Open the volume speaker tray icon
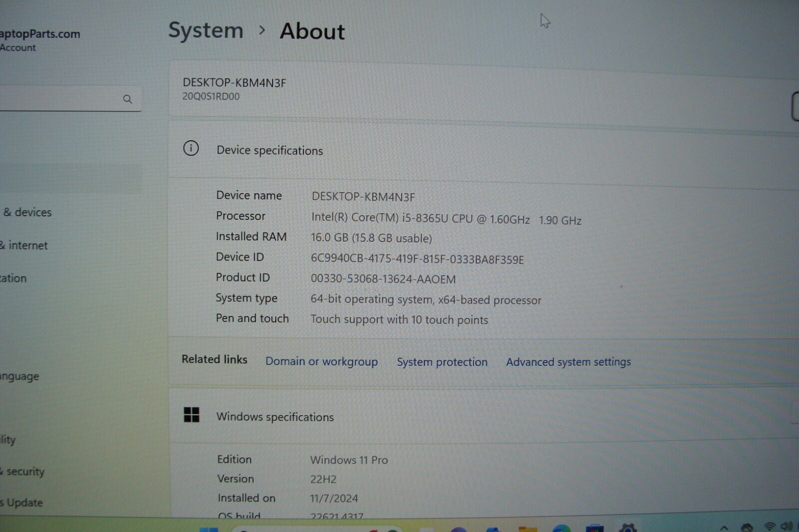 787,527
